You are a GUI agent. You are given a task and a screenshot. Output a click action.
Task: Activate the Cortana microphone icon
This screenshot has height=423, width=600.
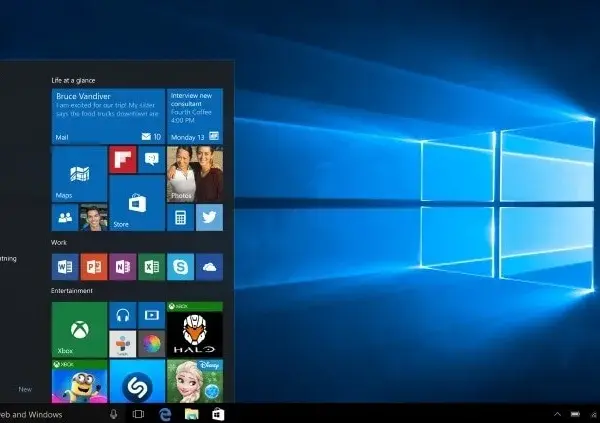[x=114, y=414]
